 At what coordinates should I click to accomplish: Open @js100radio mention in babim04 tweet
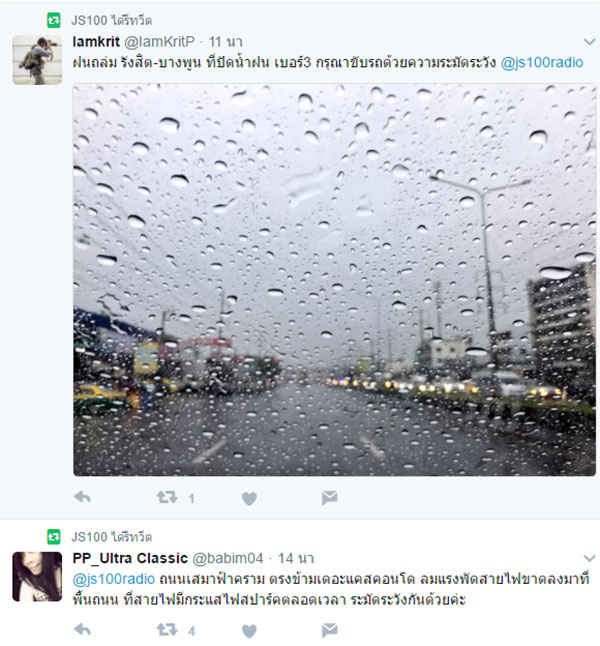pyautogui.click(x=114, y=579)
